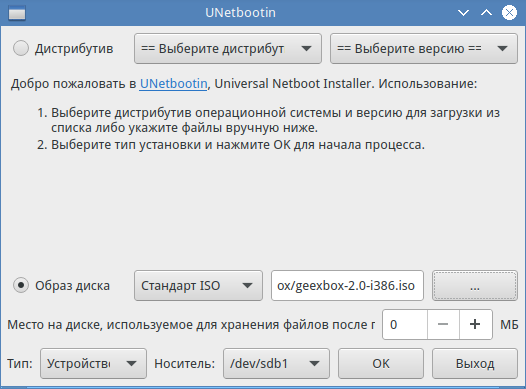The height and width of the screenshot is (389, 526).
Task: Close the UNetbootin window
Action: click(x=509, y=13)
